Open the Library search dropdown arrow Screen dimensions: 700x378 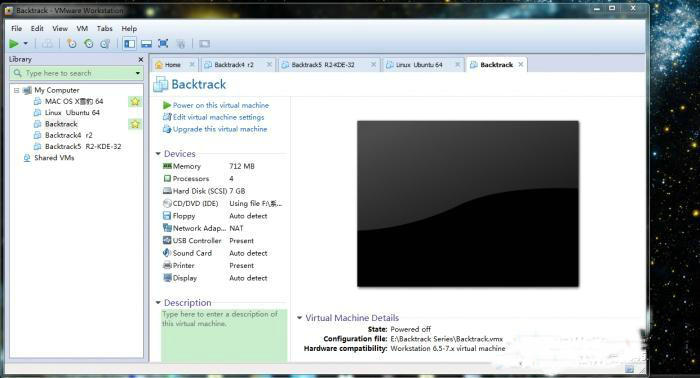point(138,73)
